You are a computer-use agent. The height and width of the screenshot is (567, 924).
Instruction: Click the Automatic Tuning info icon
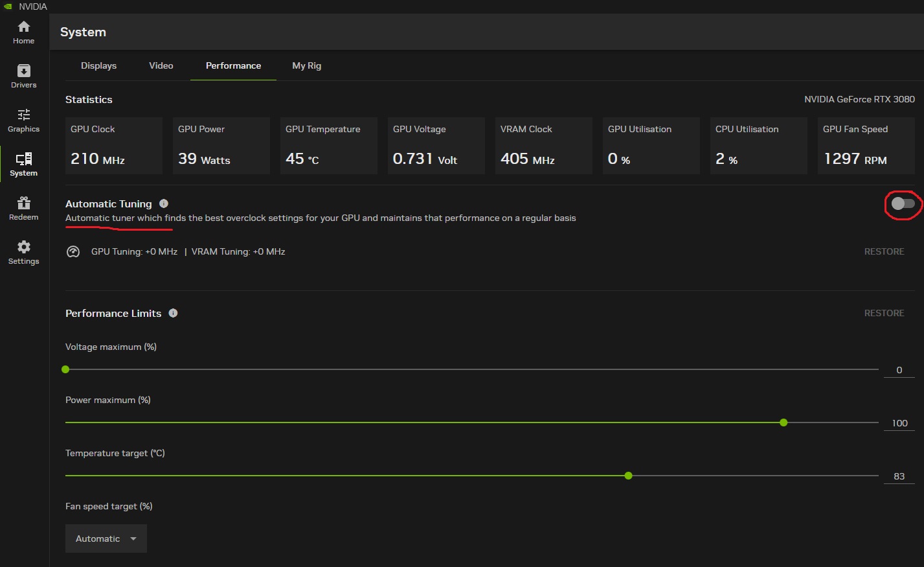point(164,203)
